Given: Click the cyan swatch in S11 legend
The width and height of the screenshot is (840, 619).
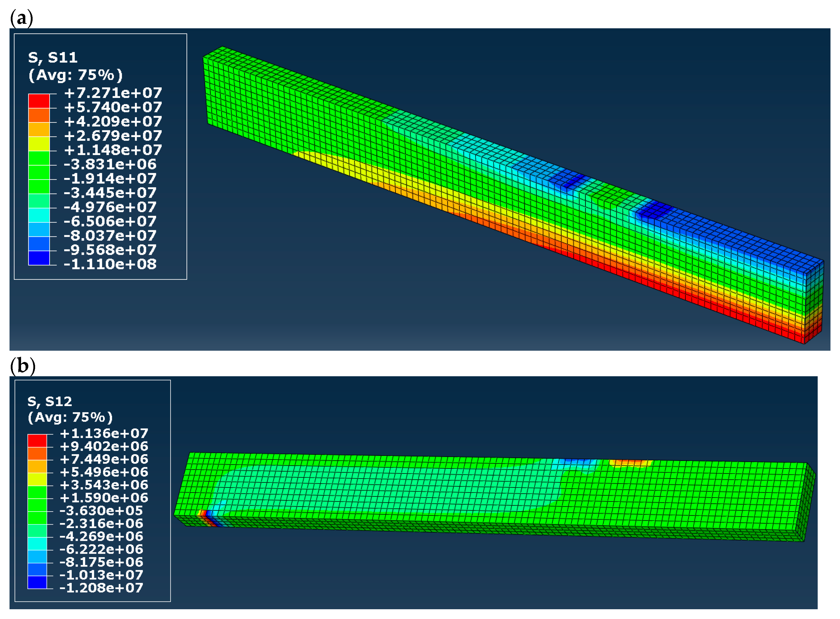Looking at the screenshot, I should coord(39,215).
